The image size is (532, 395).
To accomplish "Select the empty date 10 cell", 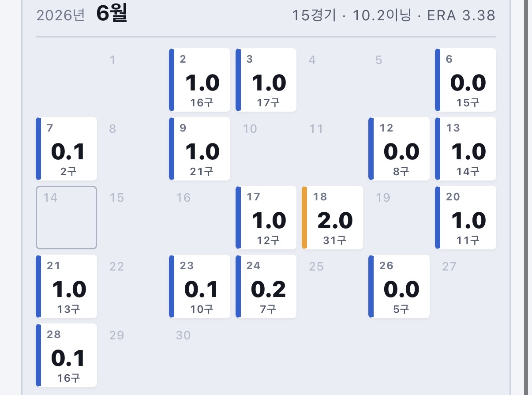I will tap(266, 149).
